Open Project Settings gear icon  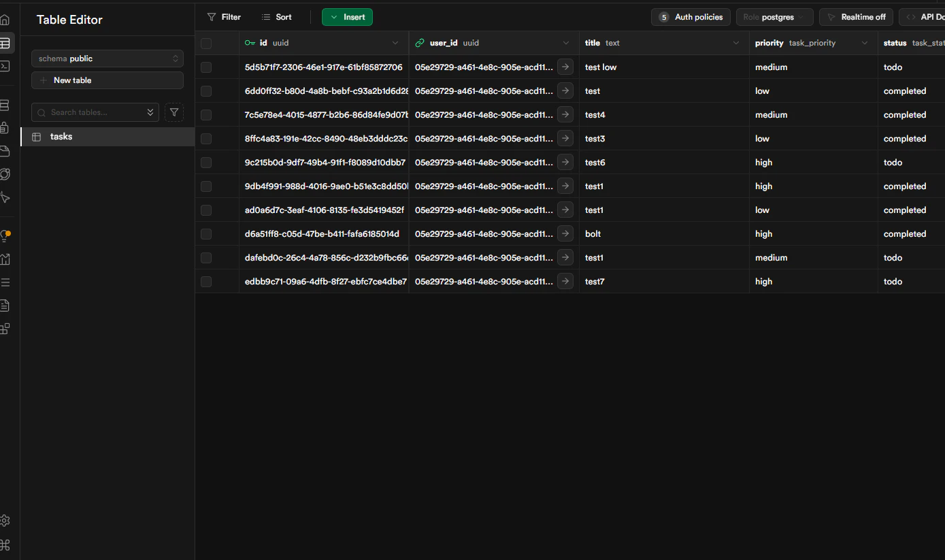pos(5,521)
